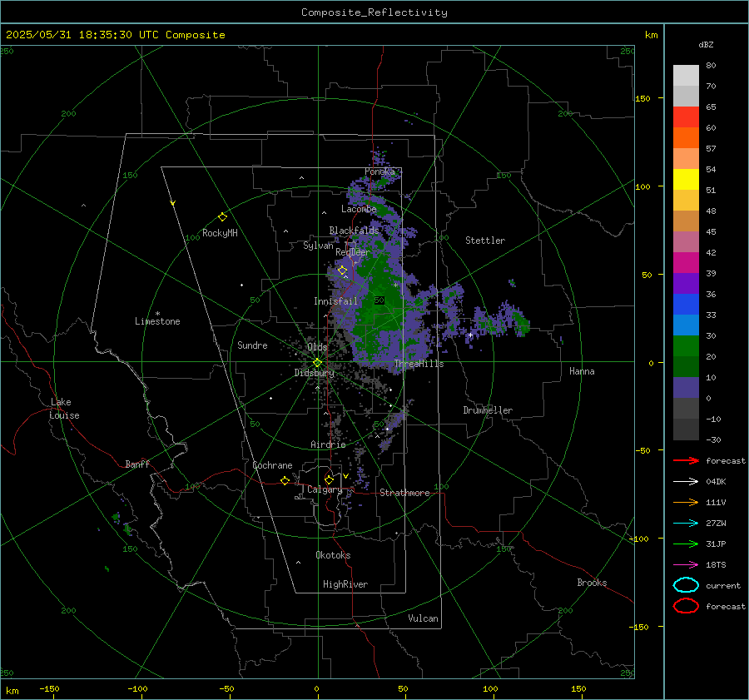Click the 18TS legend label
Viewport: 749px width, 700px height.
(x=716, y=565)
